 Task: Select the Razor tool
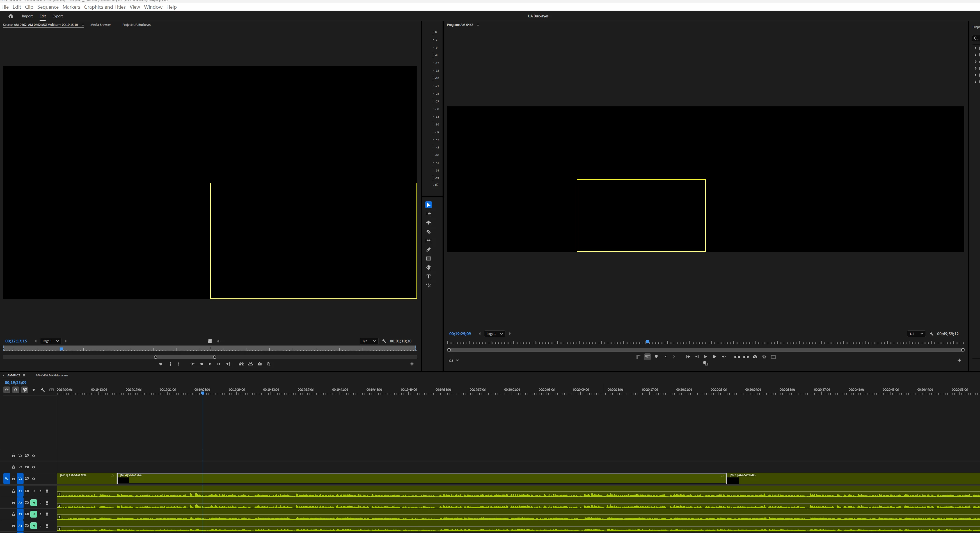428,232
